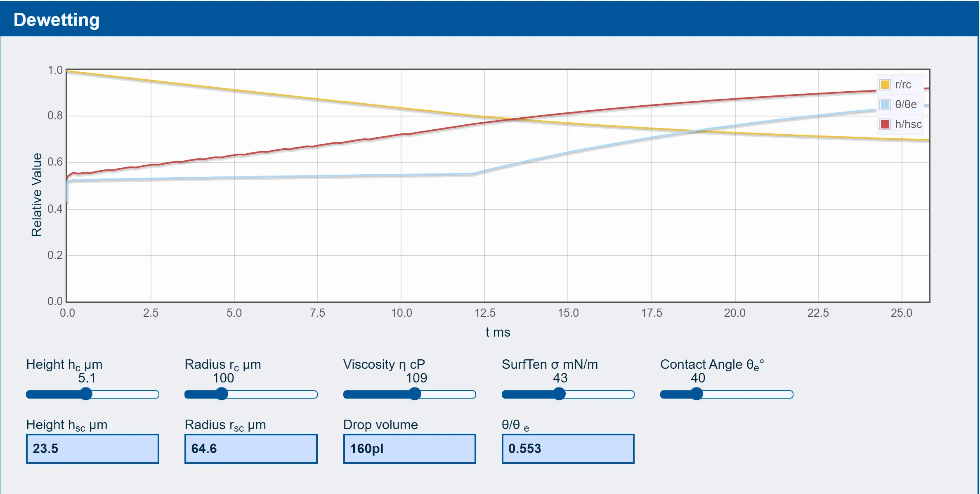This screenshot has height=494, width=980.
Task: Click the Viscosity η slider handle
Action: point(415,394)
